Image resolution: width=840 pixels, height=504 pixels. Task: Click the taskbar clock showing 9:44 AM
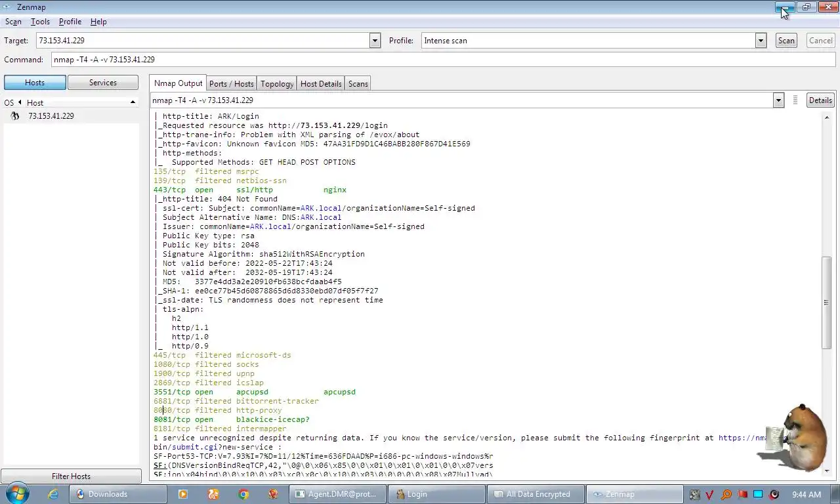tap(807, 494)
